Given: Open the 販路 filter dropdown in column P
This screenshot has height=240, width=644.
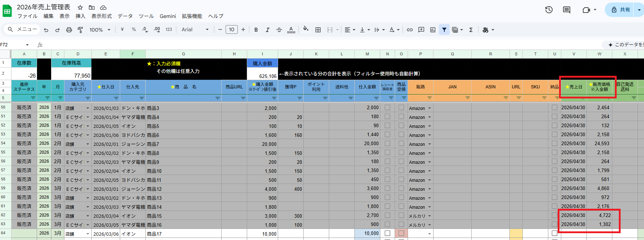Looking at the screenshot, I should point(429,98).
